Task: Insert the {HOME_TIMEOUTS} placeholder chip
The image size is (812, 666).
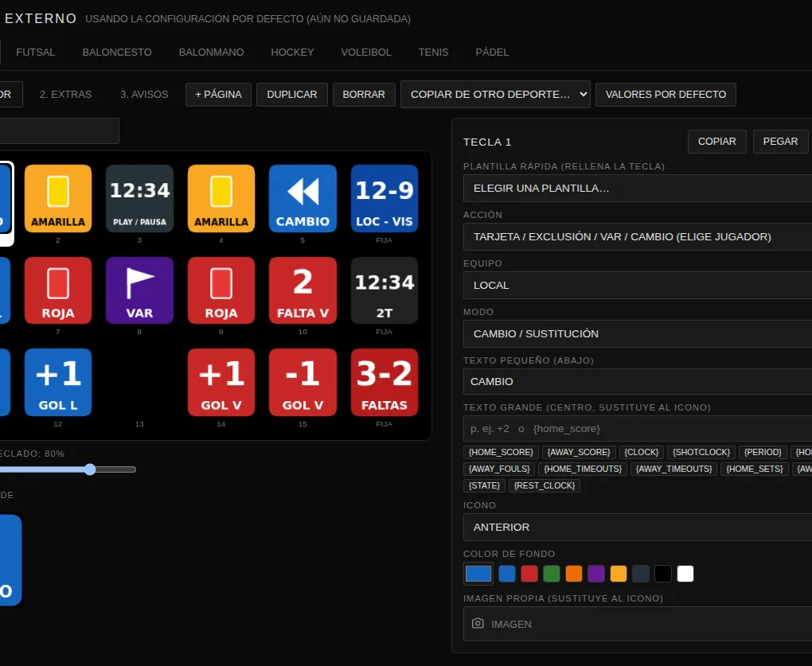Action: tap(583, 469)
